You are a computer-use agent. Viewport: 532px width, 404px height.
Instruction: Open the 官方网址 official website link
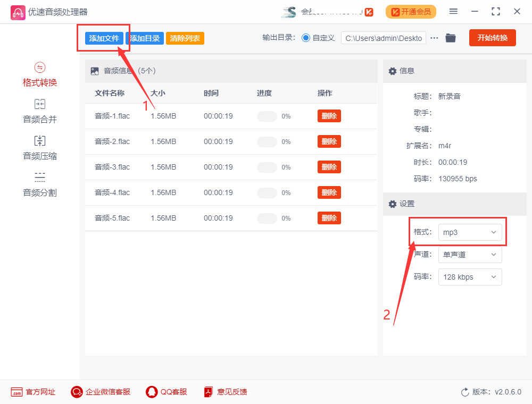coord(33,392)
